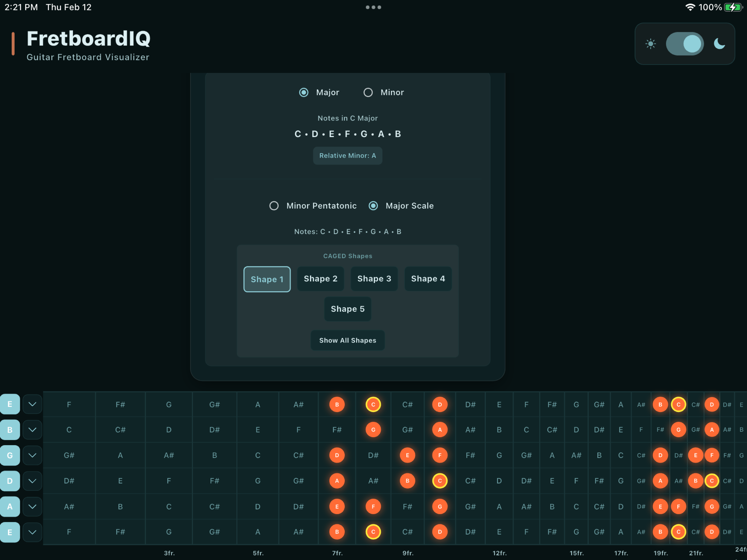The height and width of the screenshot is (560, 747).
Task: Select CAGED Shape 1
Action: click(267, 279)
